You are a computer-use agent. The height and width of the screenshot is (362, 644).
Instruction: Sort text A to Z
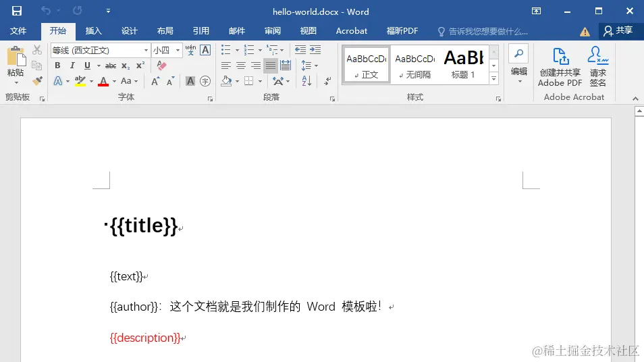[x=306, y=81]
